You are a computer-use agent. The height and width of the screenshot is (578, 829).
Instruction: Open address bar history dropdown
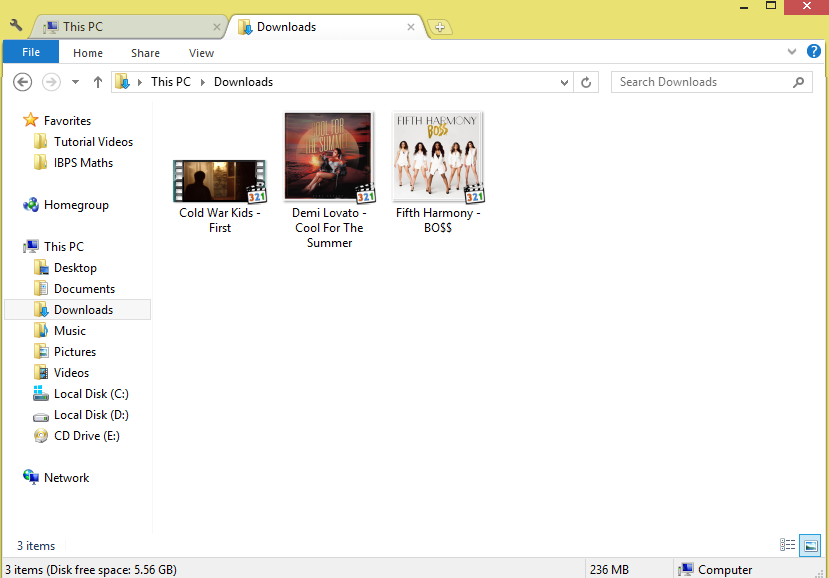564,82
